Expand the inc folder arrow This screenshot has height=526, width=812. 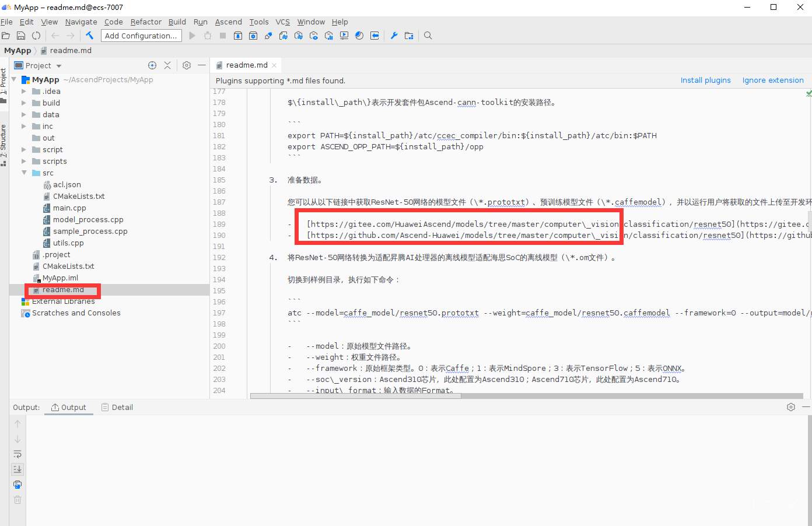(24, 126)
